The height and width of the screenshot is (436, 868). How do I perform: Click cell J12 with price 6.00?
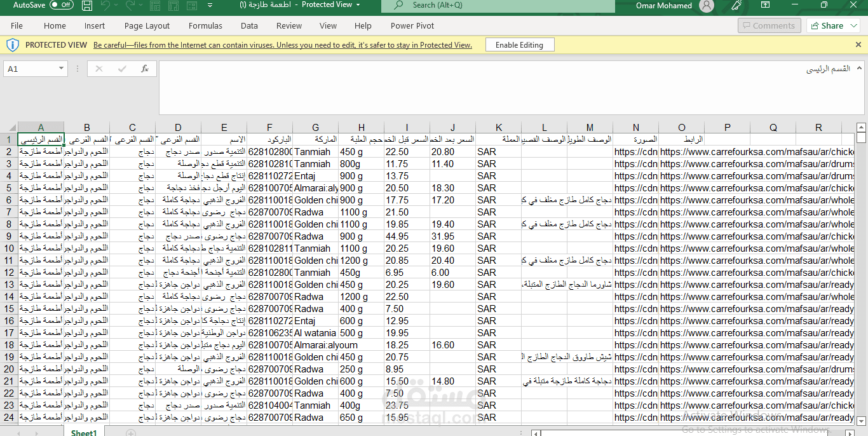coord(452,273)
